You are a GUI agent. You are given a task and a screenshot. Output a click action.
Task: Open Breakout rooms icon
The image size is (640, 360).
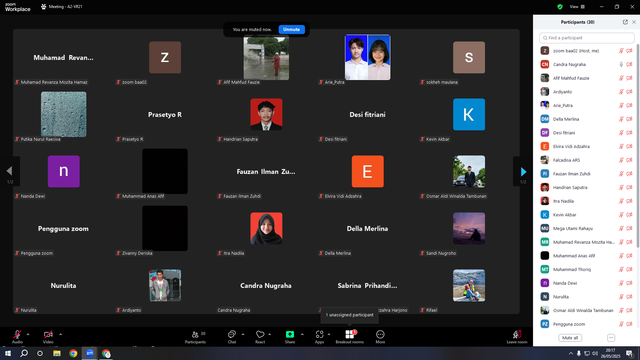pyautogui.click(x=349, y=334)
